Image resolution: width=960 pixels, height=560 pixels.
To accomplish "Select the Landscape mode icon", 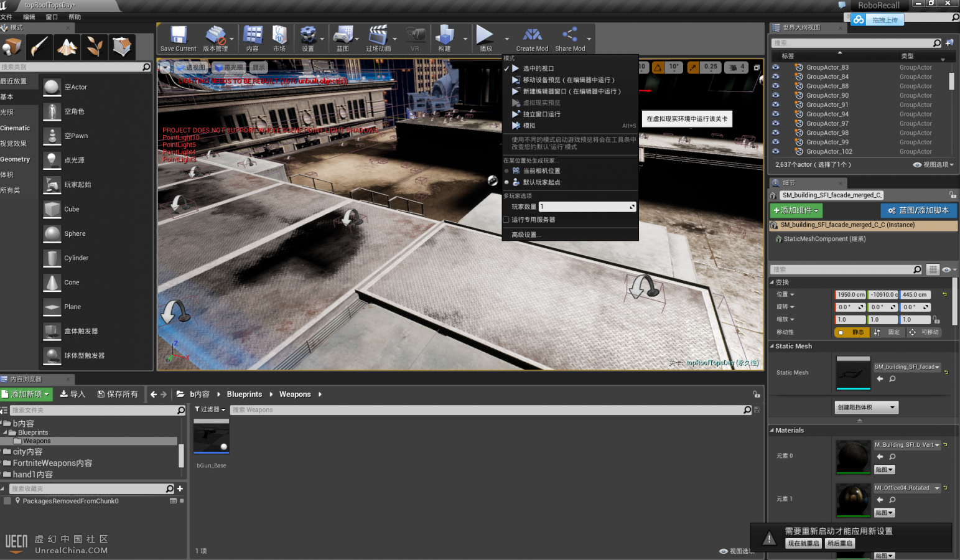I will point(67,46).
